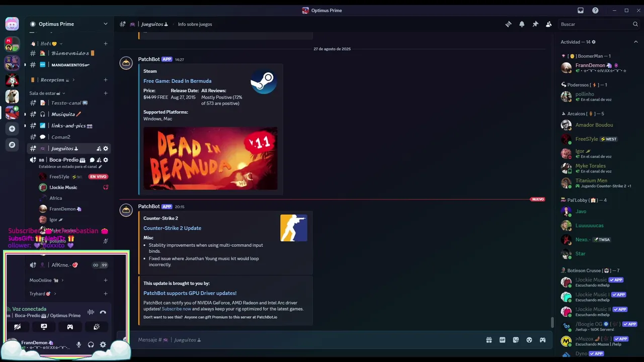644x362 pixels.
Task: Mute the microphone
Action: click(78, 344)
